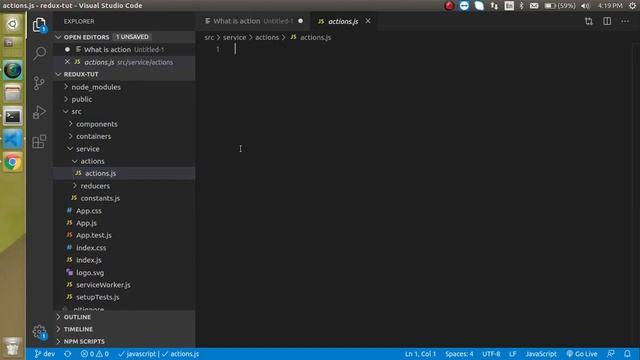640x360 pixels.
Task: Open index.js file
Action: 124,260
